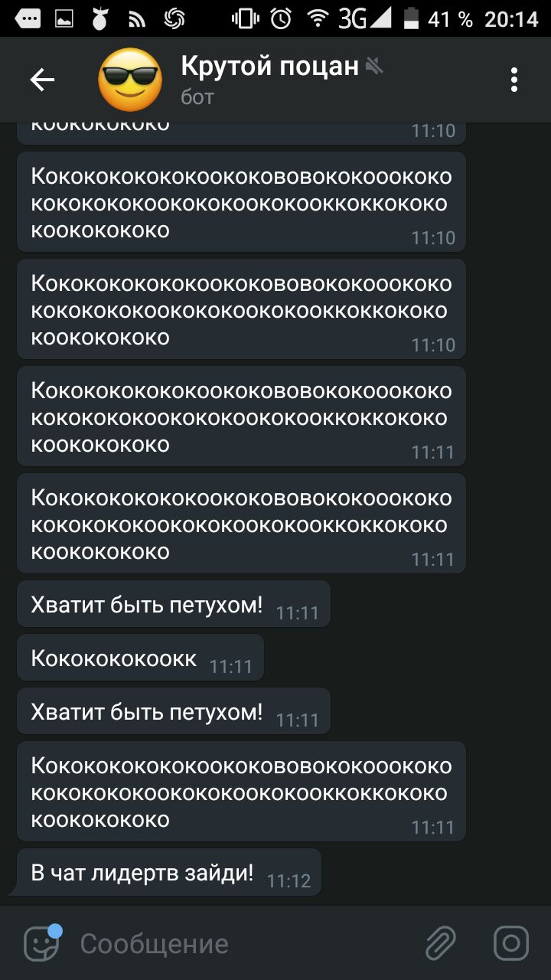Select the last long Кококо message at 11:11
The image size is (551, 980).
click(241, 792)
